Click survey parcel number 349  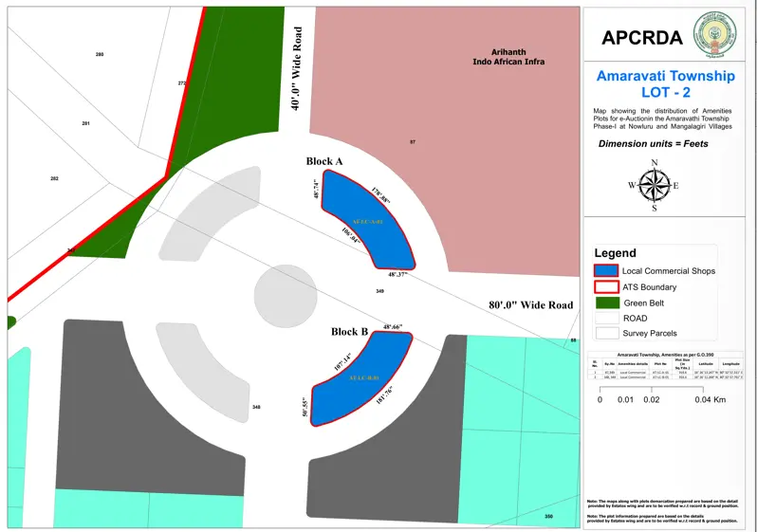(380, 291)
